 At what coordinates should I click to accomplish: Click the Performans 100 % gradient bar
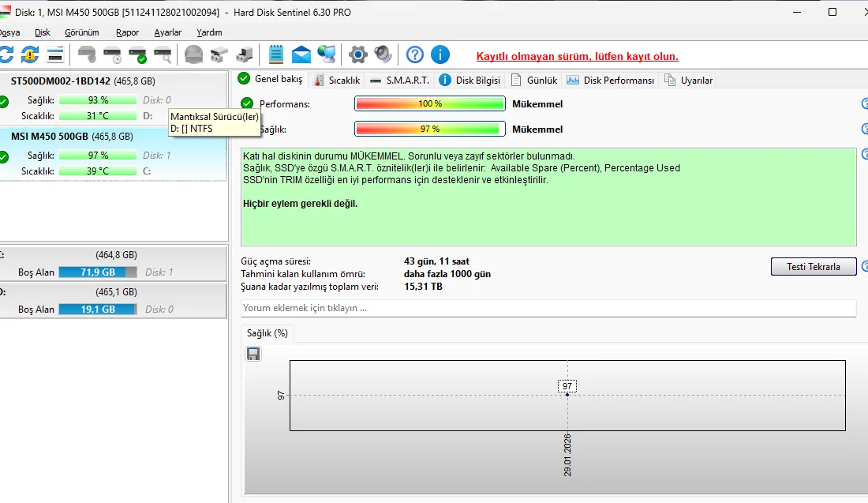coord(429,103)
